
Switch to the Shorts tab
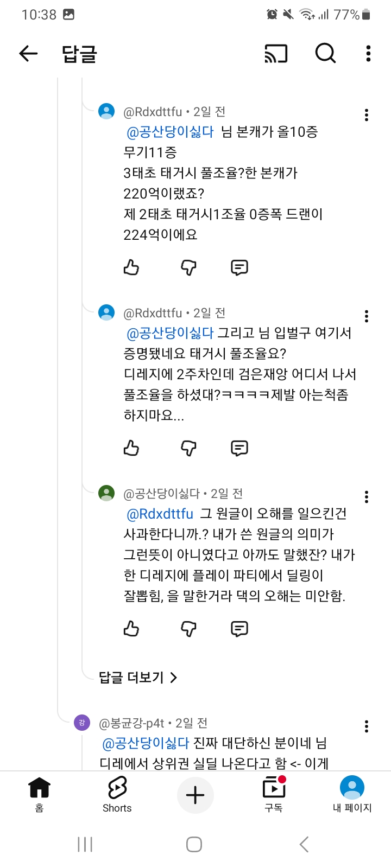[x=117, y=794]
